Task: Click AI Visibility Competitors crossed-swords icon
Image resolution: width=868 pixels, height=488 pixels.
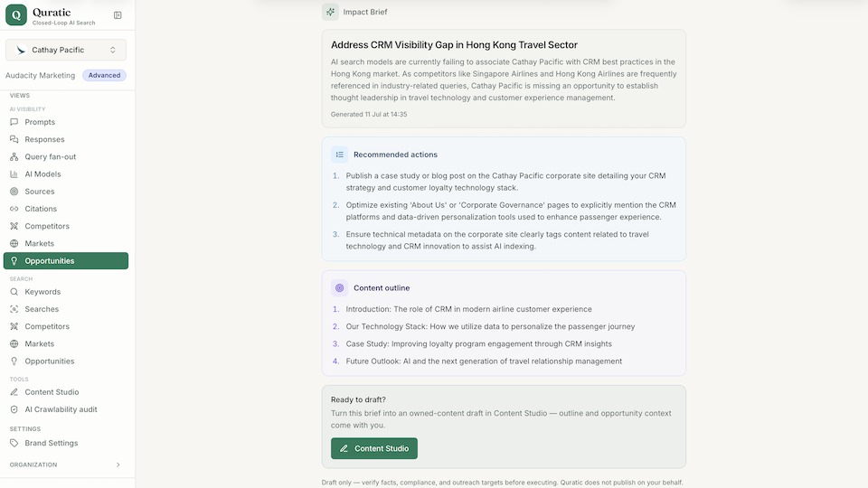Action: point(14,226)
